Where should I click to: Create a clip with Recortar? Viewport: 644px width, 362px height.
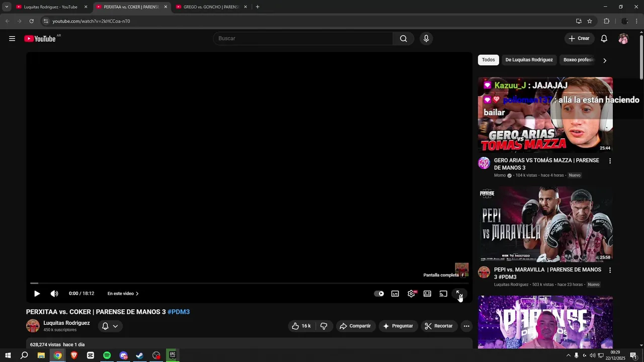click(439, 326)
